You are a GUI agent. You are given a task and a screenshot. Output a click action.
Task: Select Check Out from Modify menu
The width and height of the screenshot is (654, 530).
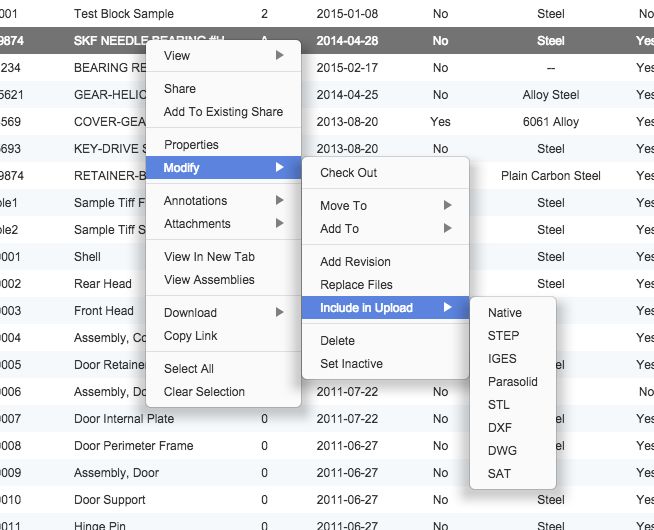tap(348, 173)
